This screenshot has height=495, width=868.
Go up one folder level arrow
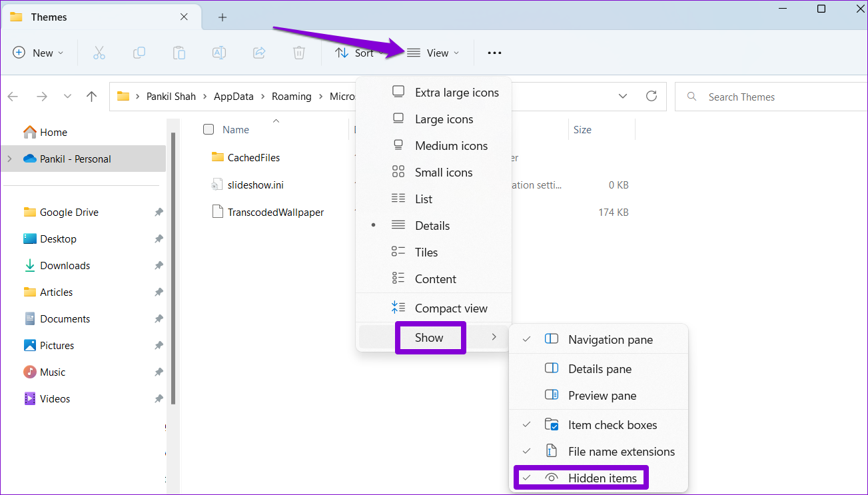coord(92,97)
